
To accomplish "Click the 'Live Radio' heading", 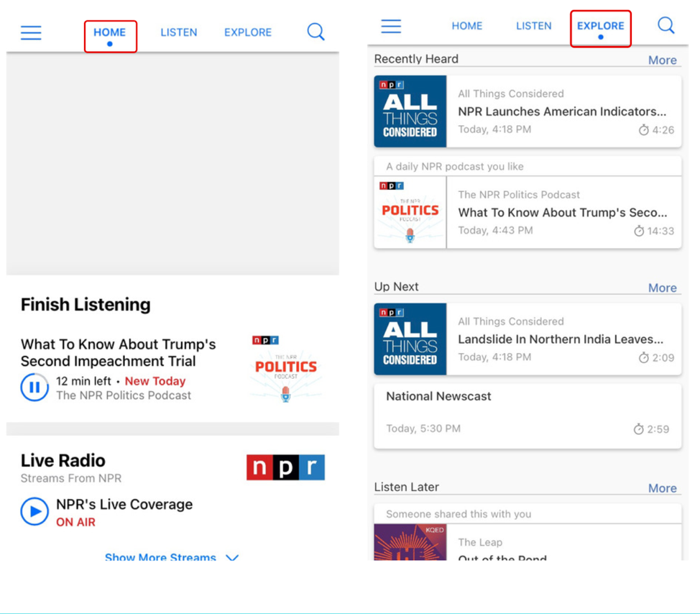I will tap(63, 460).
